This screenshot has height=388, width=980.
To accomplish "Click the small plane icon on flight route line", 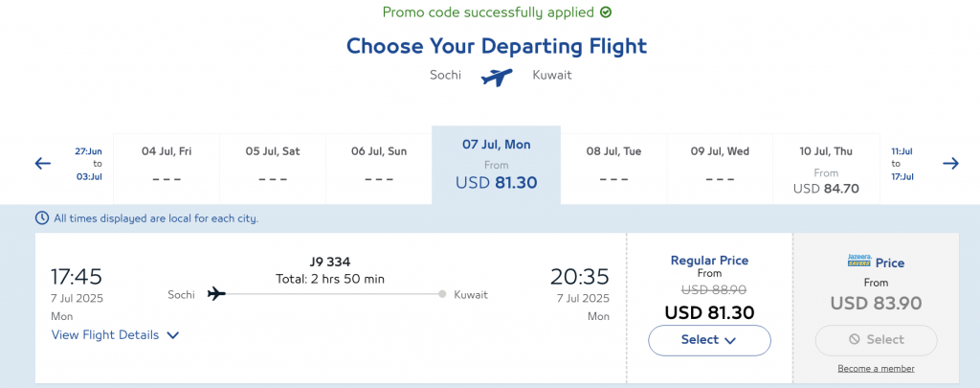I will point(216,293).
